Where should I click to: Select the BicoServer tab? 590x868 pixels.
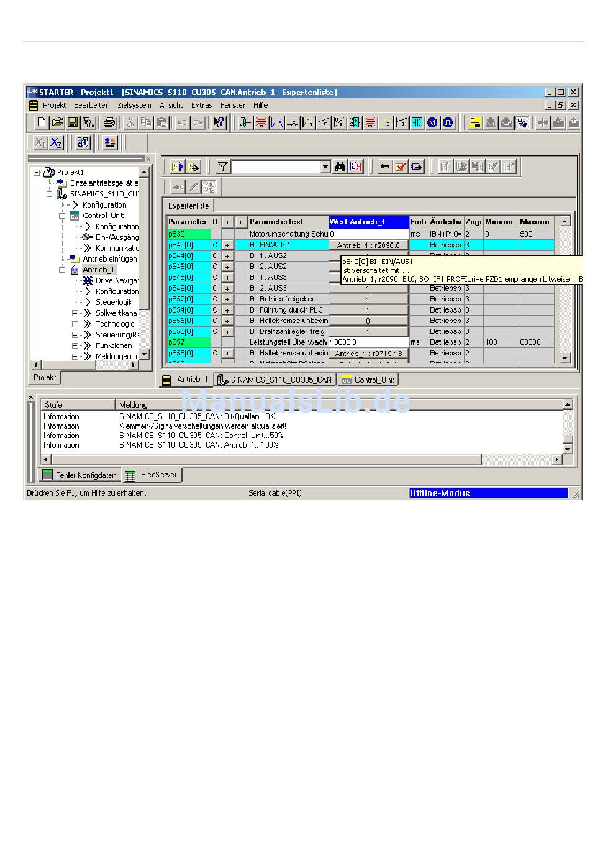153,475
